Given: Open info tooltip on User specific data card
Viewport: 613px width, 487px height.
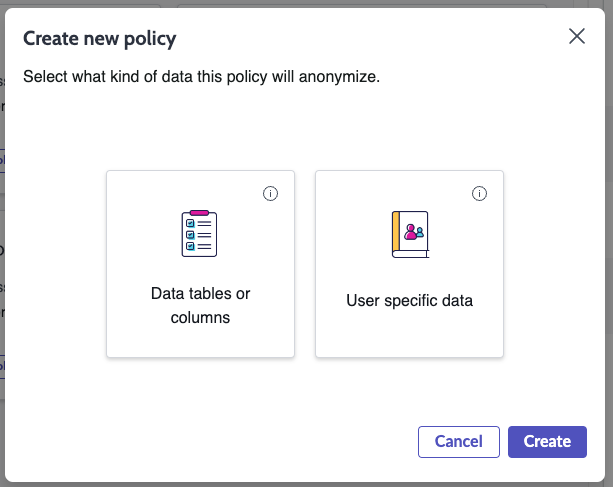Looking at the screenshot, I should click(479, 193).
